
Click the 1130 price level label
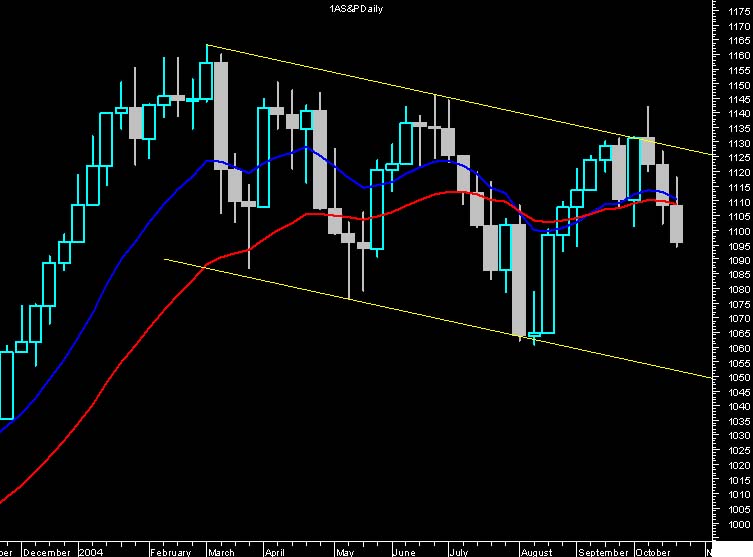click(x=739, y=144)
